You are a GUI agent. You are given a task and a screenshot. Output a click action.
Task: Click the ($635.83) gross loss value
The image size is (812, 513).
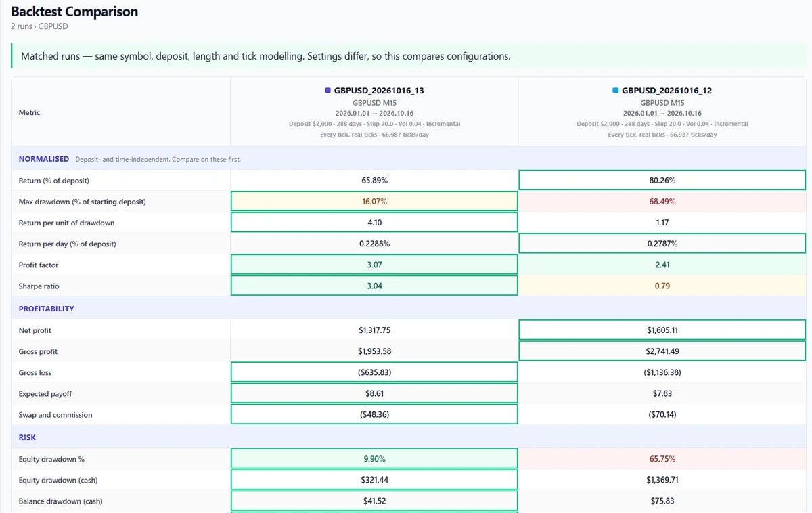(x=374, y=372)
